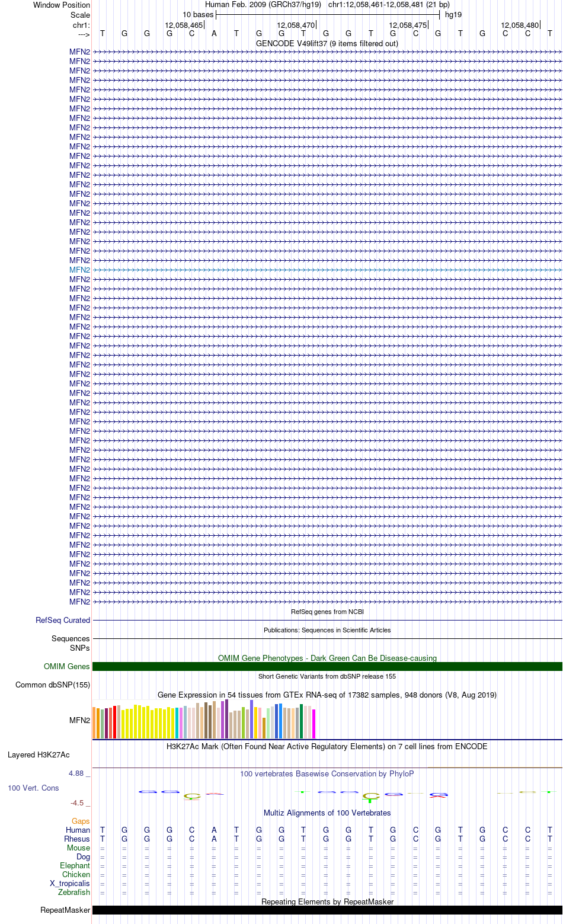Click position label 12,058,475 on the ruler
This screenshot has width=563, height=924.
408,25
